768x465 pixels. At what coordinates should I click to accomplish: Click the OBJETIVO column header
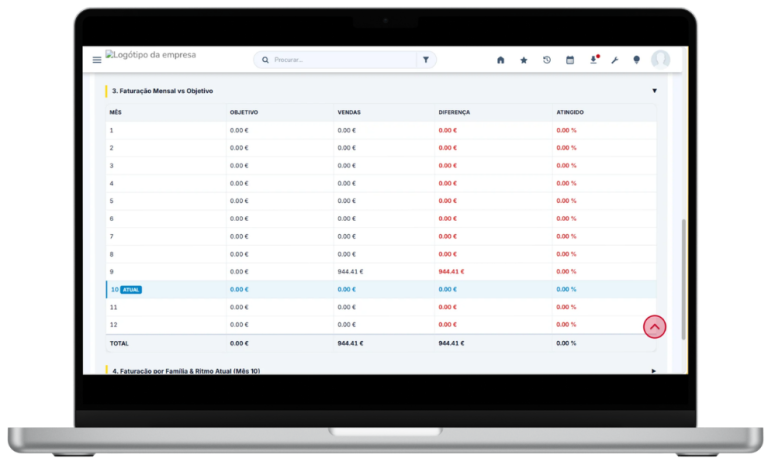pos(244,112)
